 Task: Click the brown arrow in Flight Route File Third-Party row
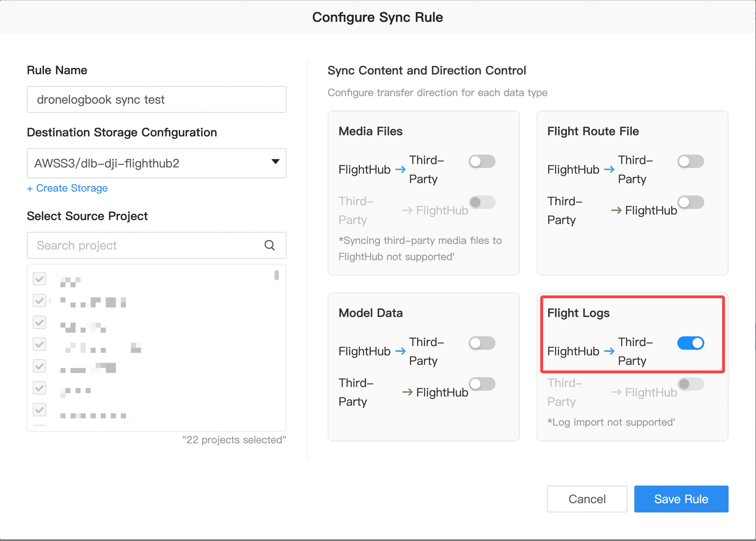pyautogui.click(x=616, y=211)
